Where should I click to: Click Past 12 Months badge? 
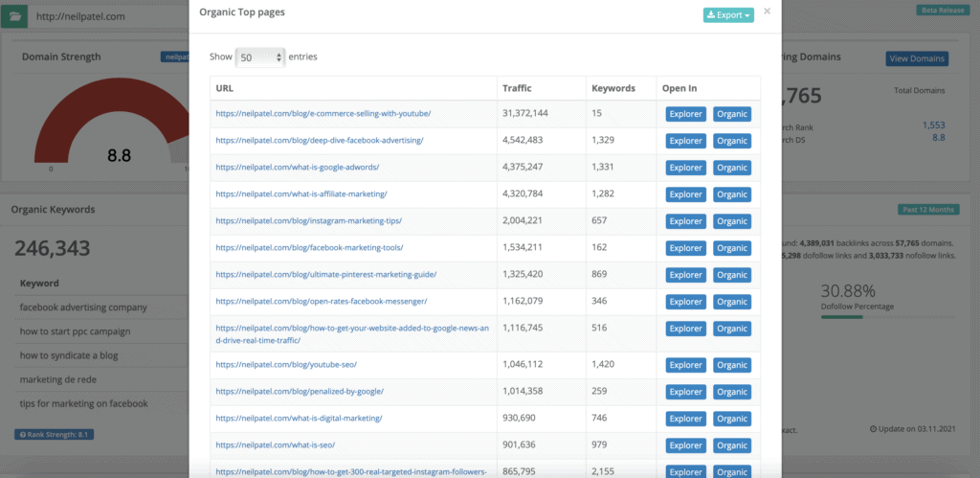tap(928, 210)
